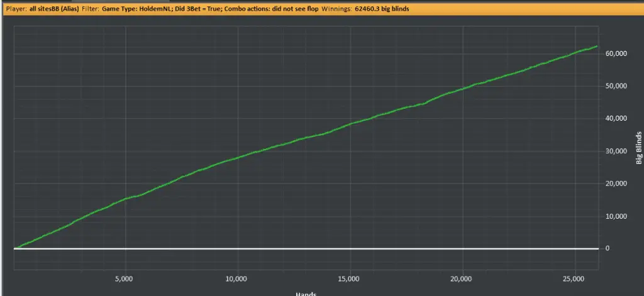The width and height of the screenshot is (644, 296).
Task: Click the 'Hands' axis title
Action: [306, 293]
